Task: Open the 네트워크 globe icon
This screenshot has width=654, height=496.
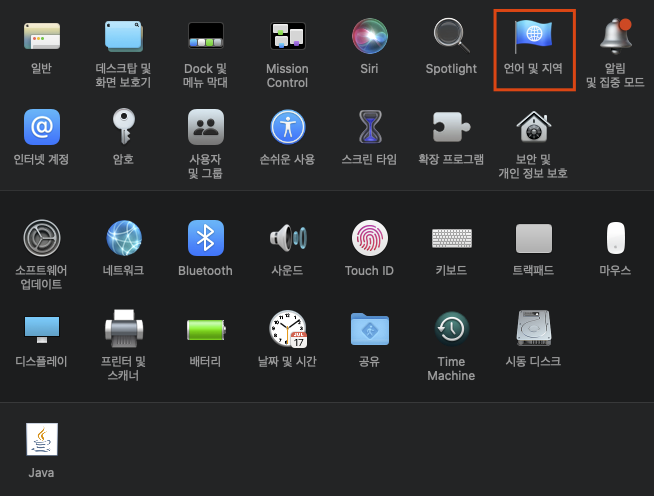Action: pyautogui.click(x=124, y=238)
